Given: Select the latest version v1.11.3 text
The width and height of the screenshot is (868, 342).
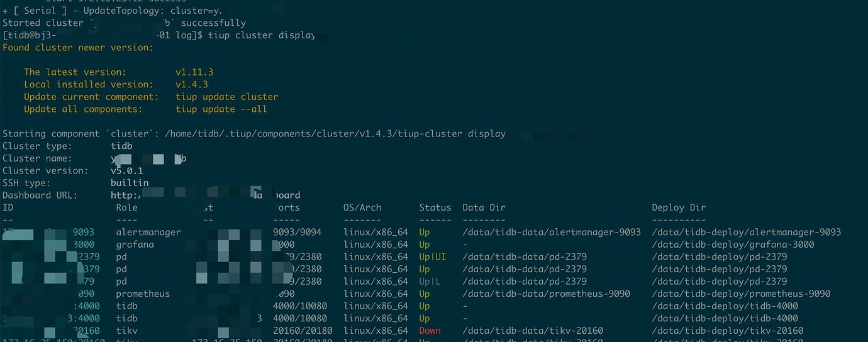Looking at the screenshot, I should tap(194, 72).
